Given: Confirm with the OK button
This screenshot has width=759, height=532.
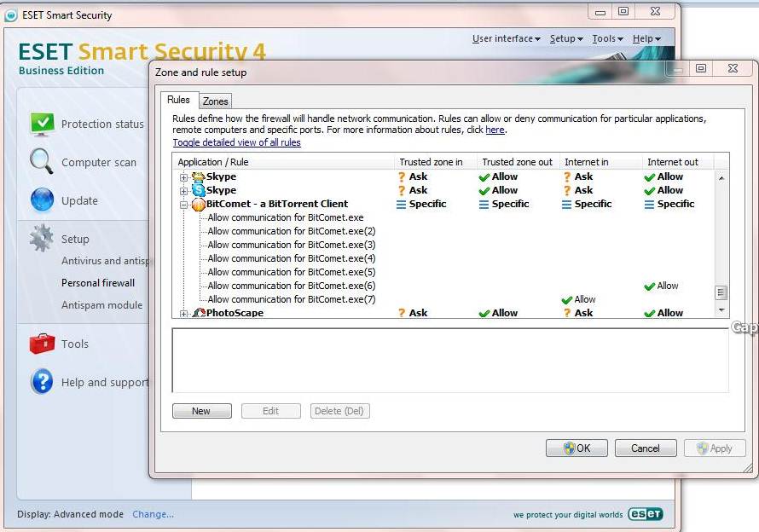Looking at the screenshot, I should click(576, 448).
